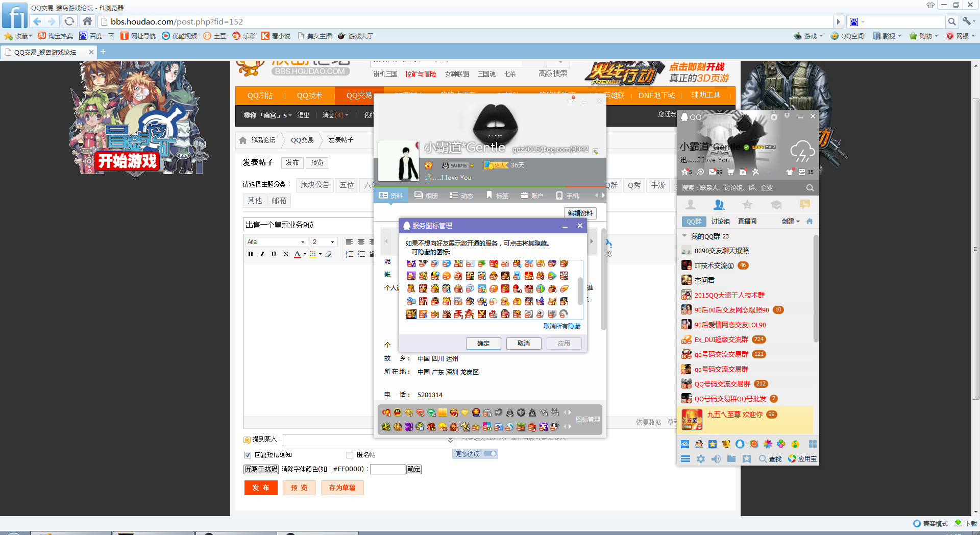Screen dimensions: 980x535
Task: Click browser home icon in toolbar
Action: pos(87,21)
